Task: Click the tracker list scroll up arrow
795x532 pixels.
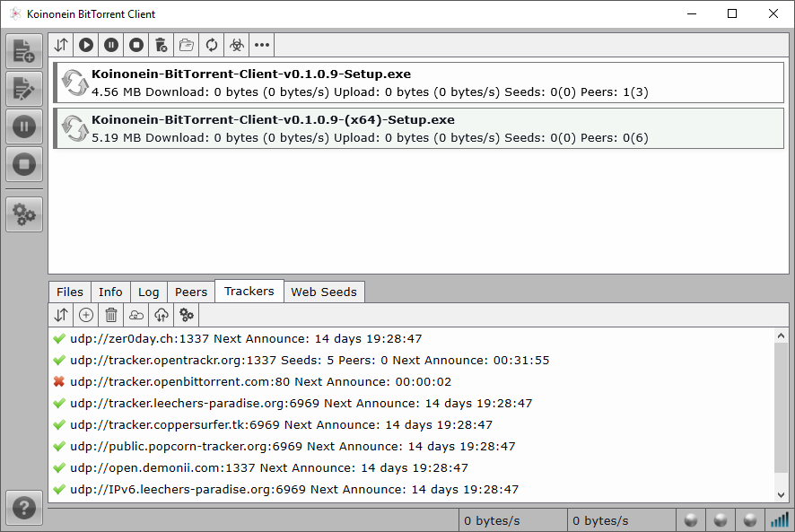Action: (x=781, y=336)
